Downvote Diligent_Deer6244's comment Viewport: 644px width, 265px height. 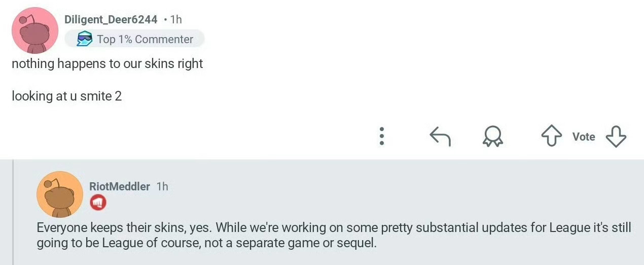pos(616,136)
